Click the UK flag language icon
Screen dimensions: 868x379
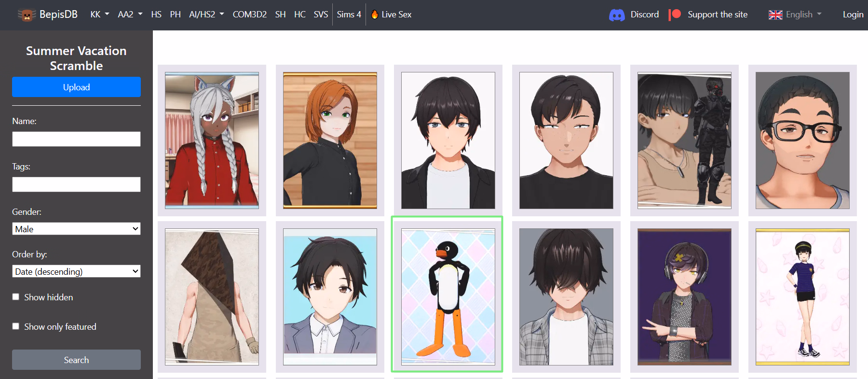point(775,15)
